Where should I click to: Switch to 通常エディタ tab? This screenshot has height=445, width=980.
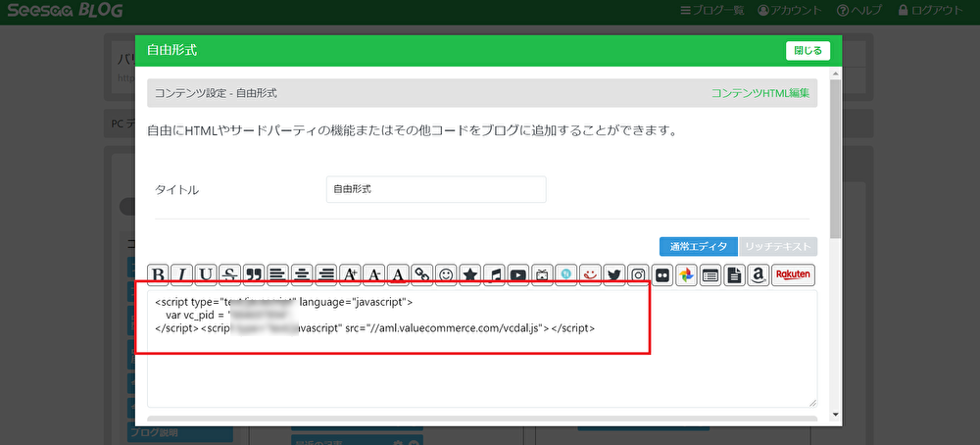[698, 246]
